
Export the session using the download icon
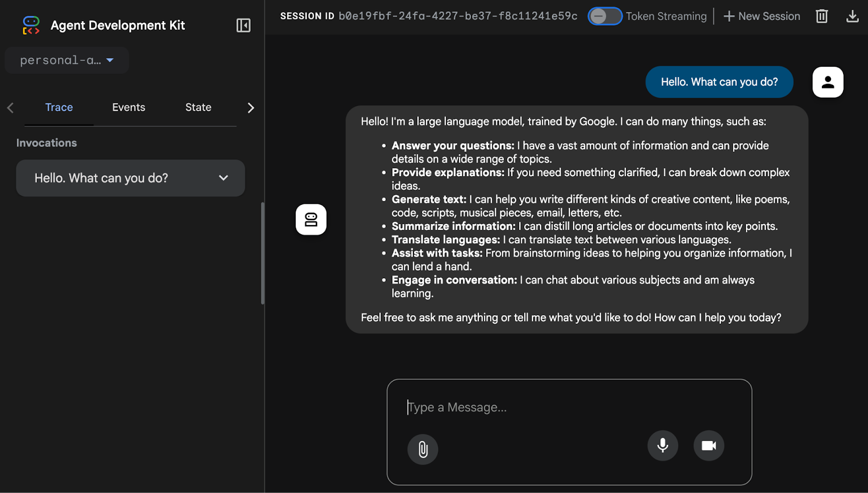(852, 16)
